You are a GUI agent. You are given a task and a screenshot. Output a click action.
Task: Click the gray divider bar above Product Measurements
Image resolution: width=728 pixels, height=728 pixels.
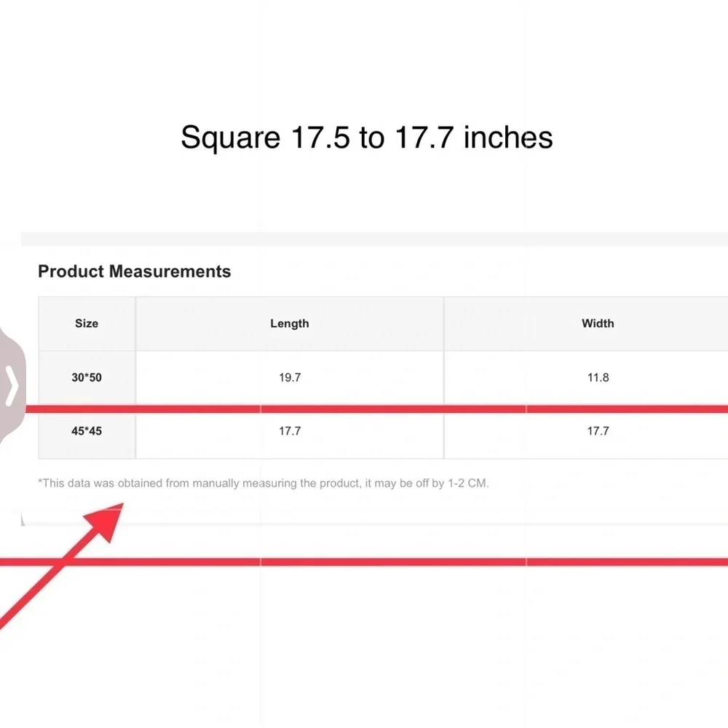point(375,239)
